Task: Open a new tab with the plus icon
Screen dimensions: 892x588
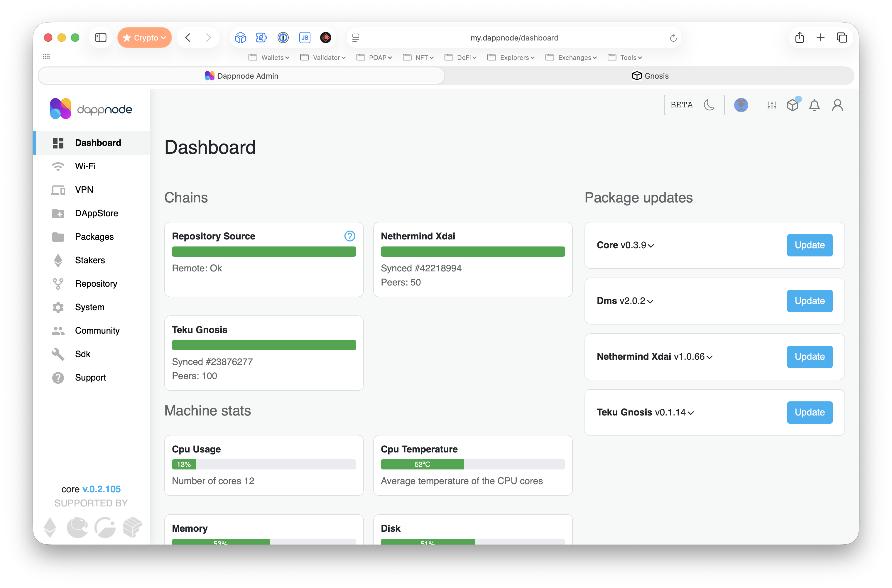Action: pos(820,38)
